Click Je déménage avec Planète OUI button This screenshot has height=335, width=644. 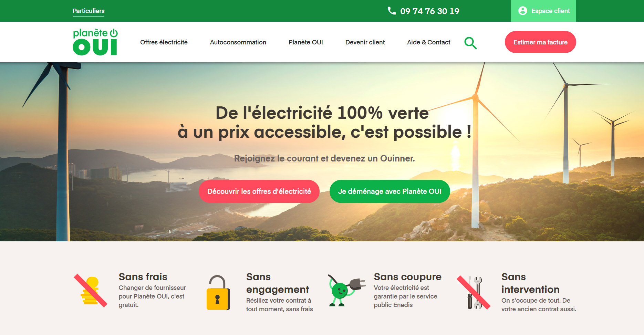[390, 191]
